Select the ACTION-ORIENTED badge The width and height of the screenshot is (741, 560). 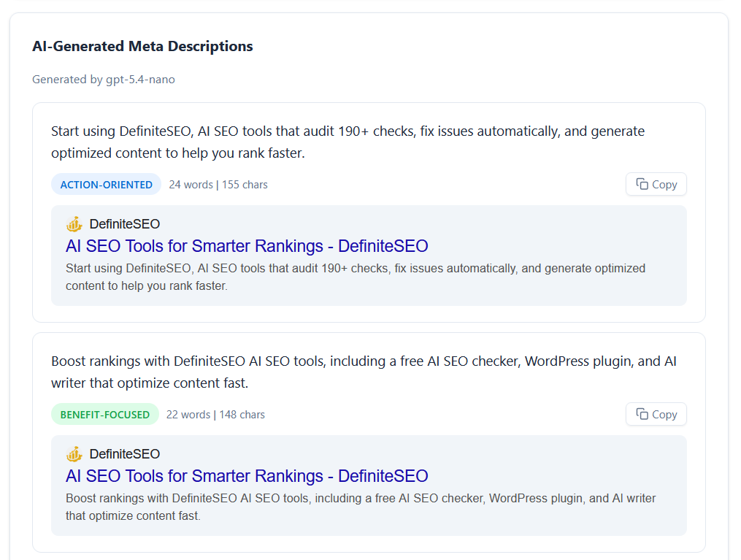point(107,185)
